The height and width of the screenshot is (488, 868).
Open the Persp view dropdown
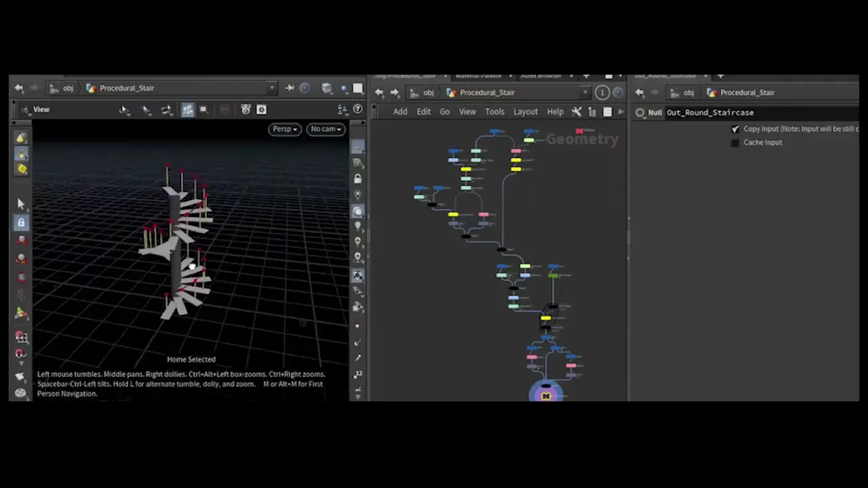[x=285, y=129]
